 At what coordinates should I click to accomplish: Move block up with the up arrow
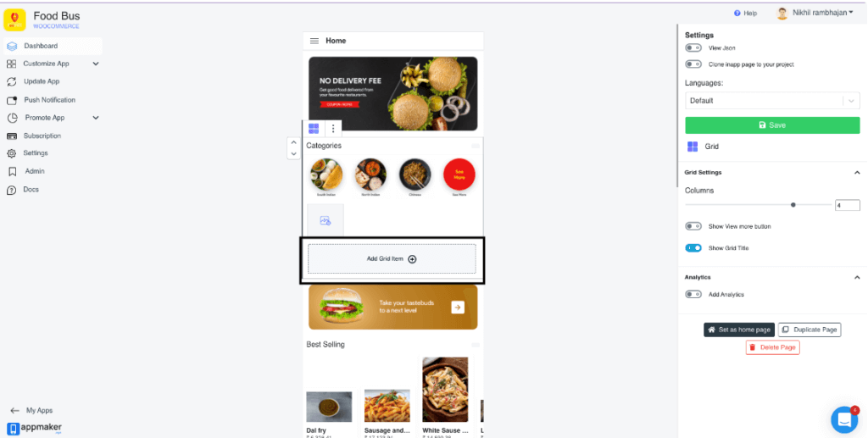(x=293, y=142)
